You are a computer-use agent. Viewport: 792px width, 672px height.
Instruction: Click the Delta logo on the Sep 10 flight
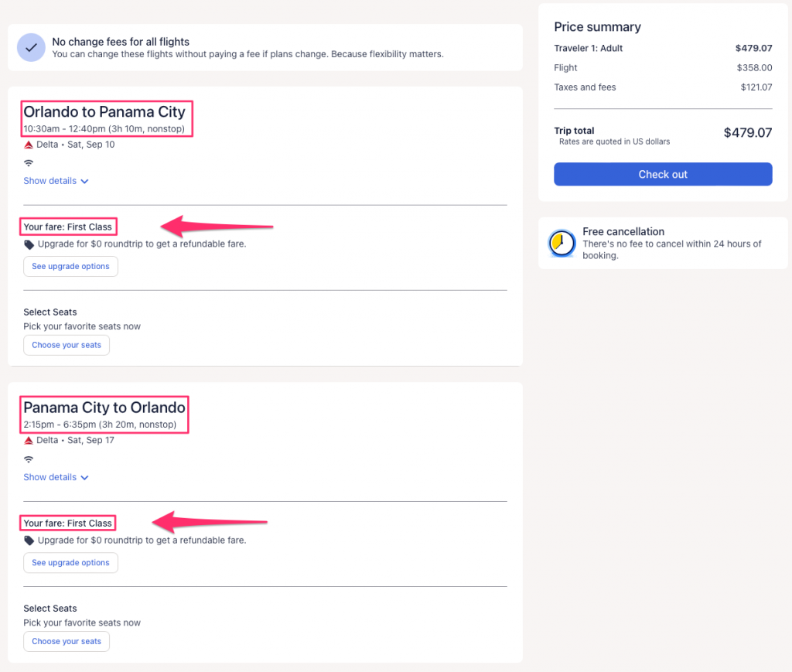tap(29, 145)
